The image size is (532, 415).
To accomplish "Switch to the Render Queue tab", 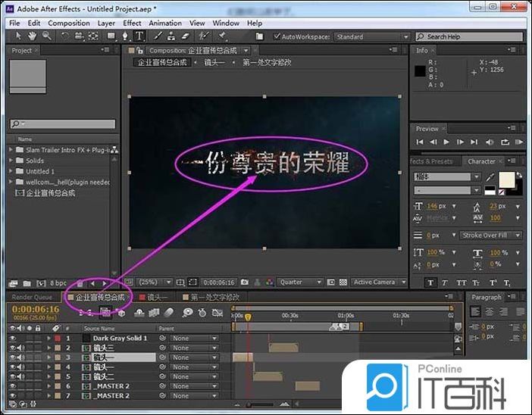I will click(32, 298).
